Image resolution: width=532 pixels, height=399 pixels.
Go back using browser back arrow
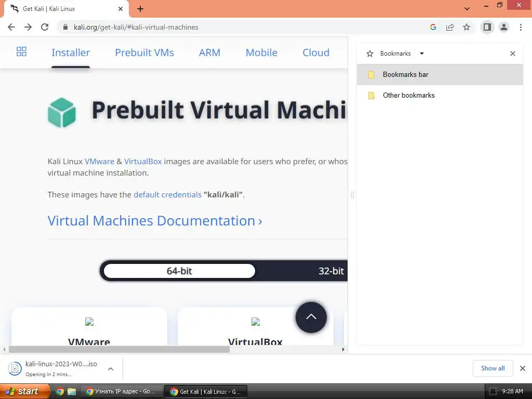pos(11,27)
